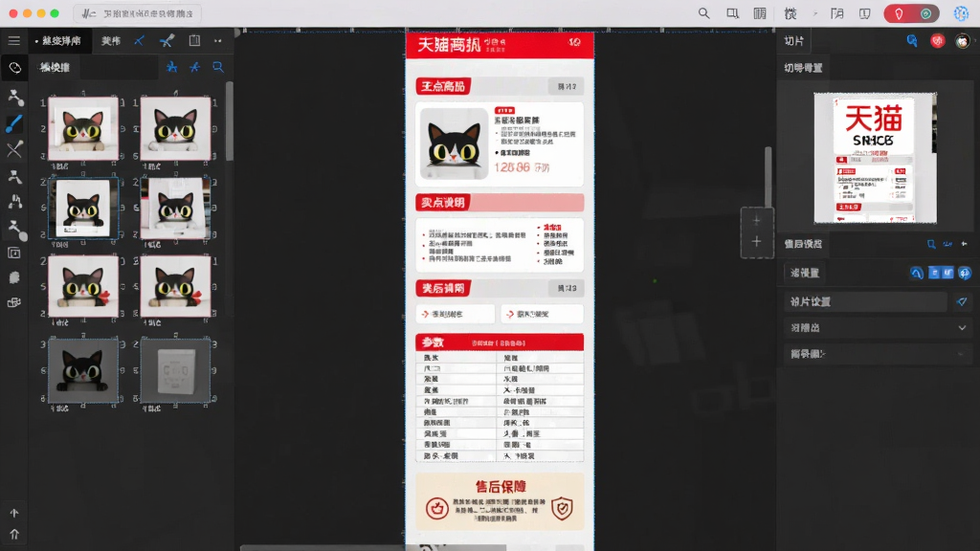This screenshot has height=551, width=980.
Task: Click the product cat image on the canvas
Action: coord(454,143)
